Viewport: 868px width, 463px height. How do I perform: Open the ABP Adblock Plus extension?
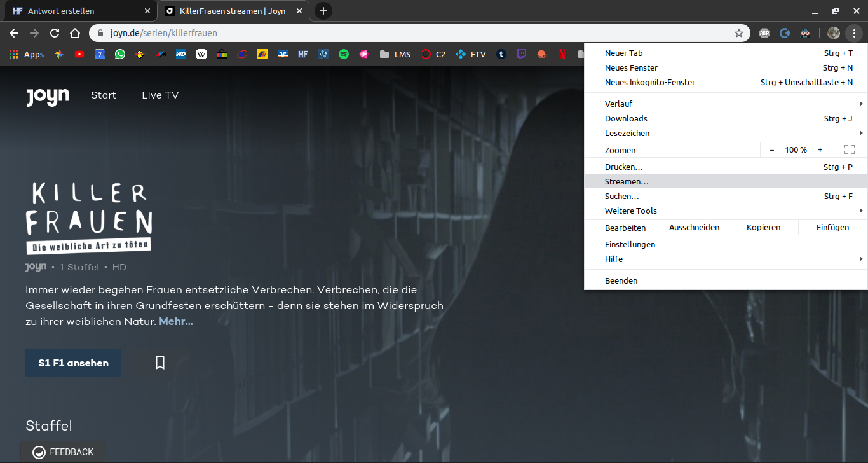pos(764,33)
